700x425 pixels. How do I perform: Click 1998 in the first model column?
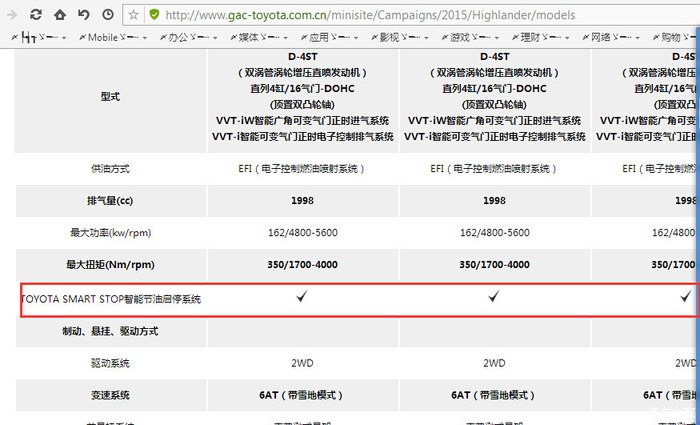pos(302,201)
